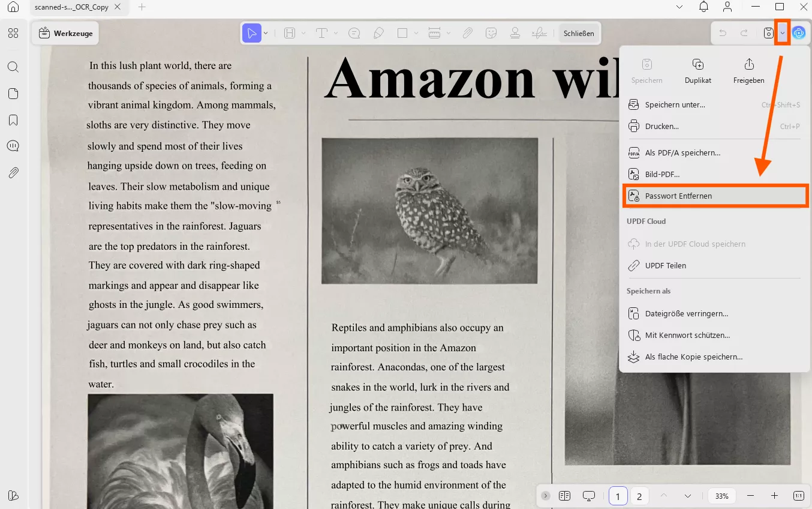Expand the shape tool dropdown arrow
The image size is (812, 509).
coord(416,34)
